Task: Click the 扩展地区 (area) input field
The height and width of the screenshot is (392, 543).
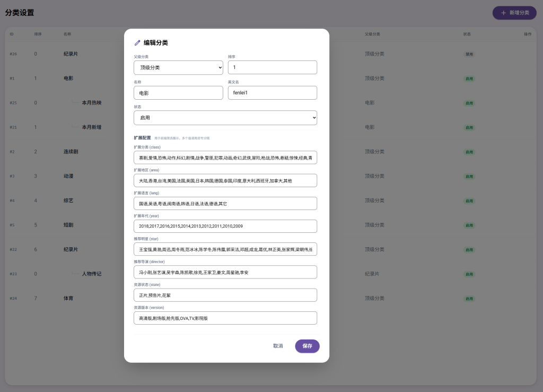Action: coord(225,180)
